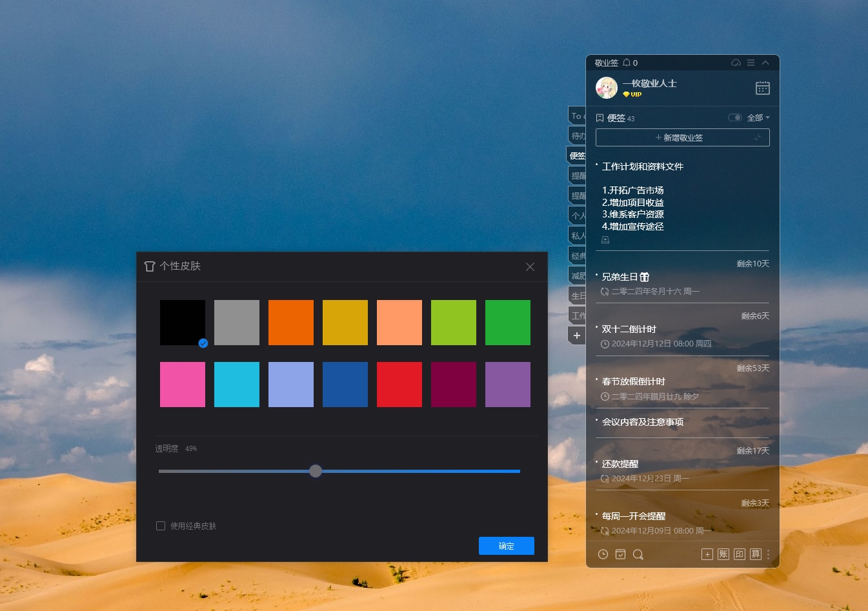Open the 每周一开会提醒 note
This screenshot has height=611, width=868.
[634, 516]
